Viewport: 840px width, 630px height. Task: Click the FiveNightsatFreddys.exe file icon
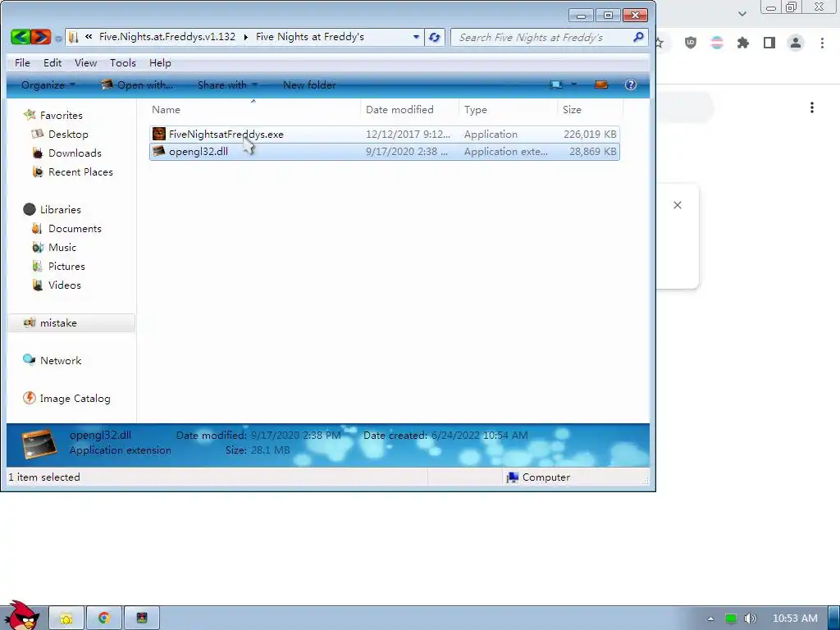pyautogui.click(x=159, y=134)
